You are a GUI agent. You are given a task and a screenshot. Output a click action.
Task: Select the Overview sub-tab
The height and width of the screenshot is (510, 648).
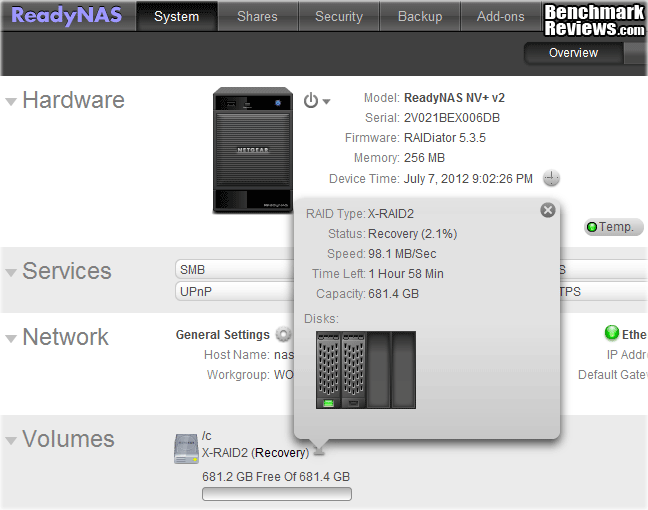pos(573,53)
